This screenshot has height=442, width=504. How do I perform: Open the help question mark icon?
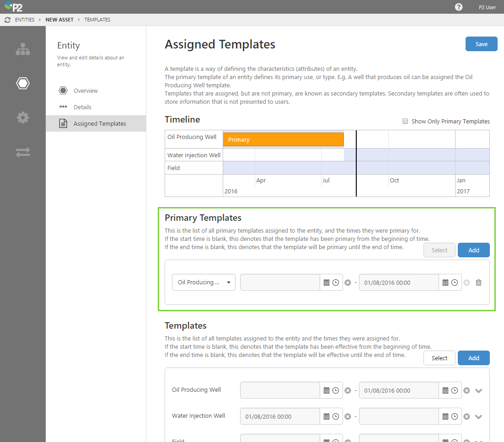tap(458, 7)
